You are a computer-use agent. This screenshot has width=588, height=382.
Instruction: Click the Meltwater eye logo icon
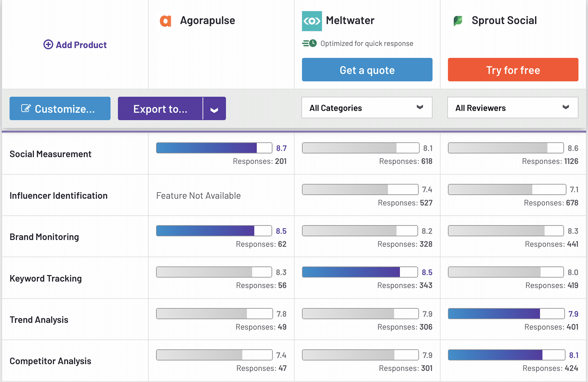312,21
